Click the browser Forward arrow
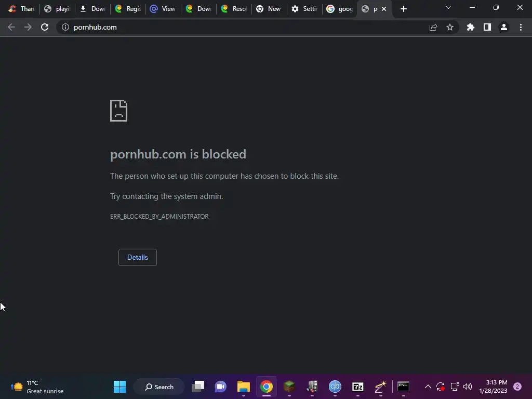 (28, 27)
